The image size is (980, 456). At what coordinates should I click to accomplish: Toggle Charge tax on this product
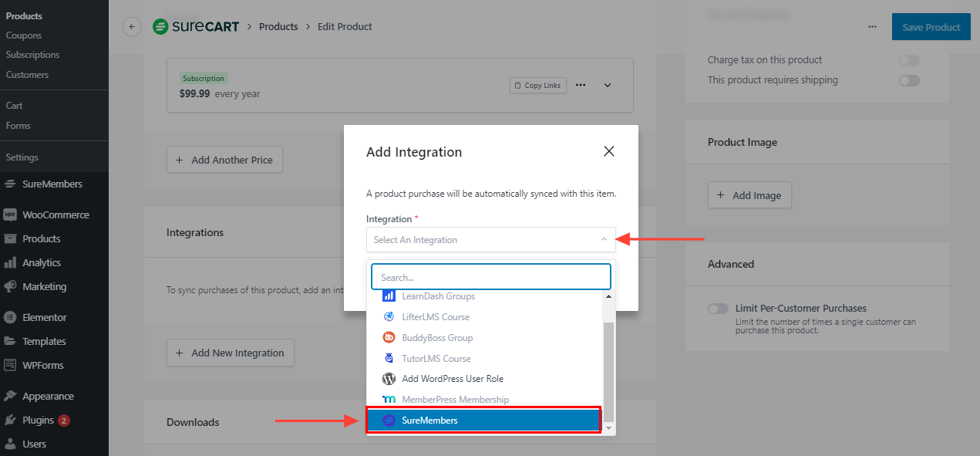point(909,60)
